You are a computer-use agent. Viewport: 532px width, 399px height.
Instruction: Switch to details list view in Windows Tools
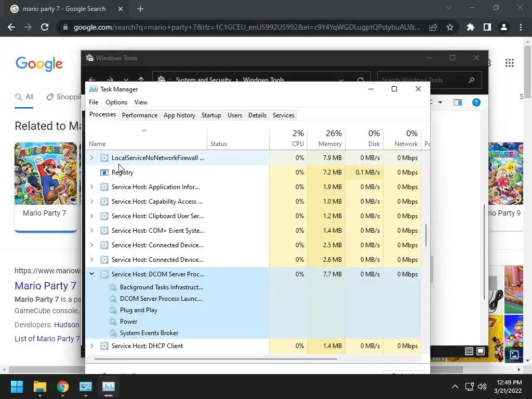click(x=469, y=351)
